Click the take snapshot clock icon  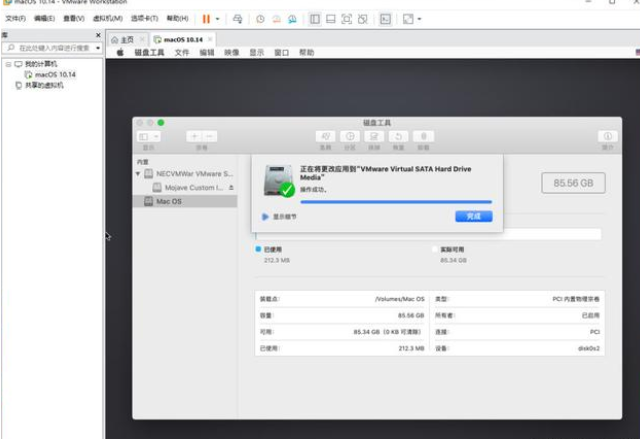tap(261, 18)
